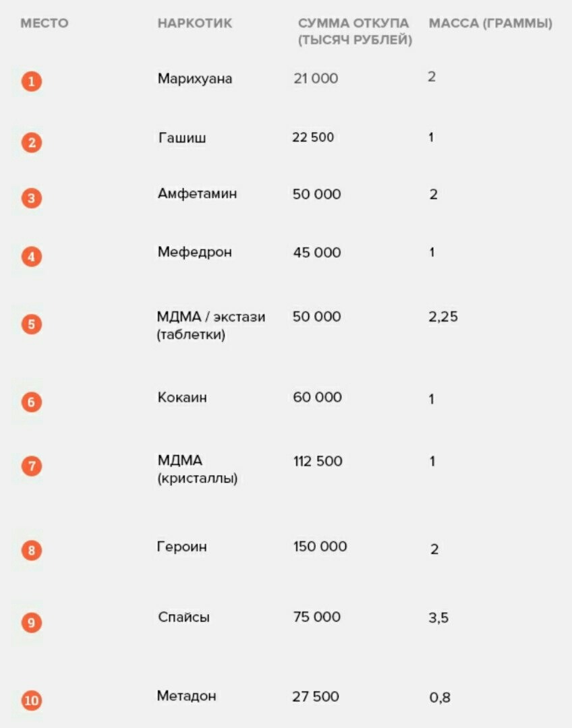Click the НАРКОТИК column header
The height and width of the screenshot is (728, 572).
pyautogui.click(x=194, y=24)
